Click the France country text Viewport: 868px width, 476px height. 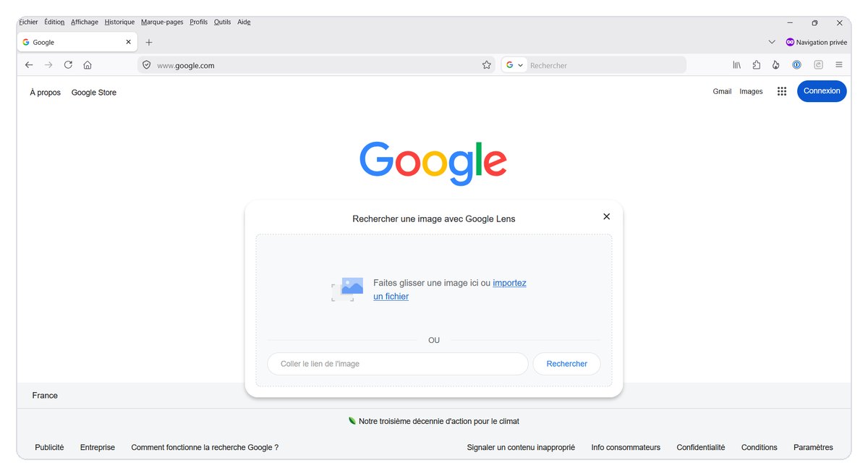point(45,396)
